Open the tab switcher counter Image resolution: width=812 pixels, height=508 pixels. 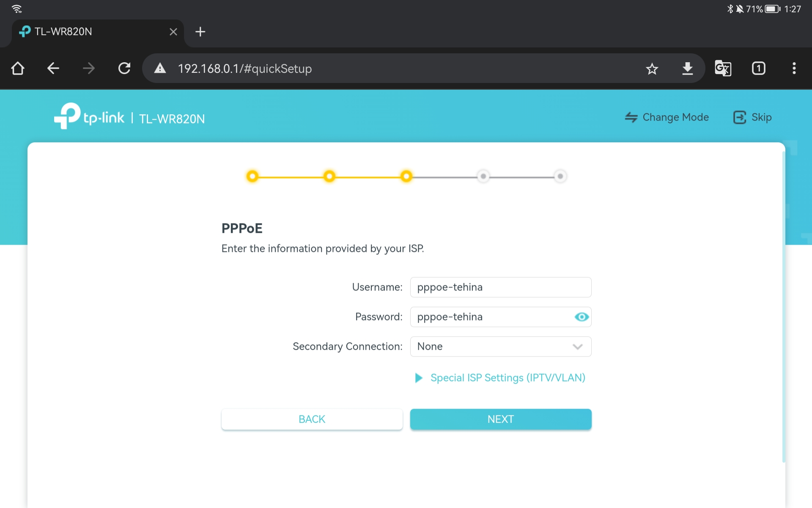(758, 68)
